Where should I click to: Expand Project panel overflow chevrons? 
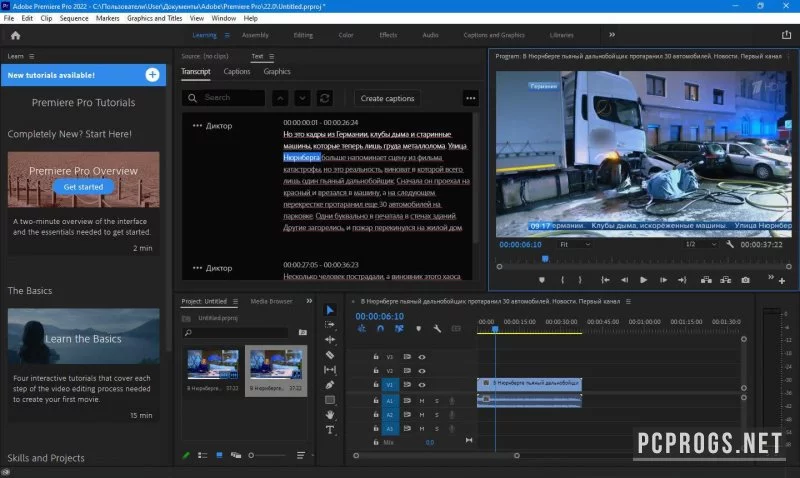(x=309, y=301)
